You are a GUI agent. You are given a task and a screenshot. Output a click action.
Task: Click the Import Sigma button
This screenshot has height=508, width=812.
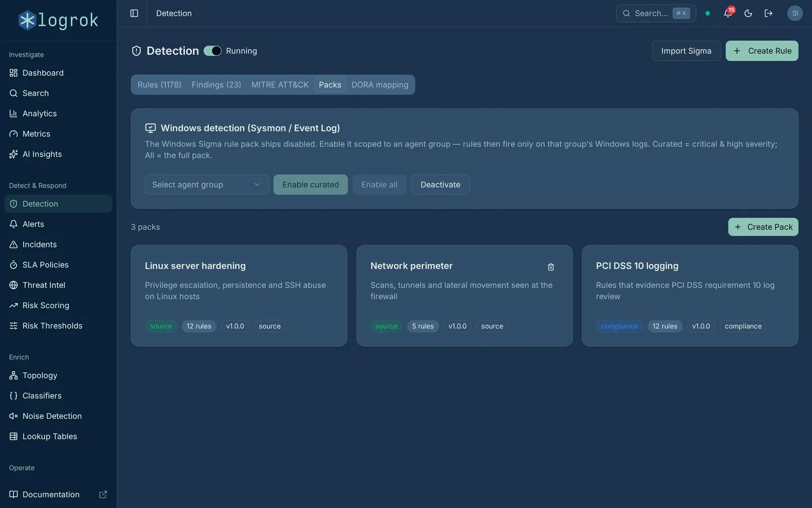(x=686, y=51)
